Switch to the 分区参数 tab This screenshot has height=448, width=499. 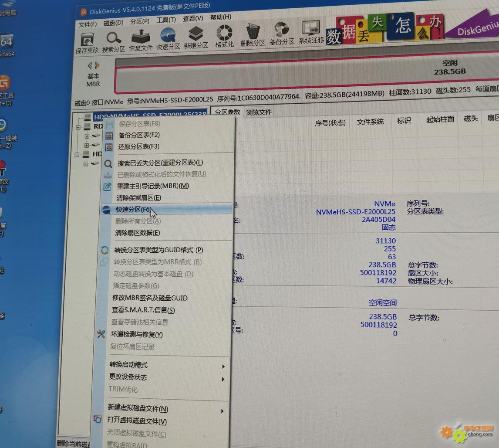click(x=227, y=112)
